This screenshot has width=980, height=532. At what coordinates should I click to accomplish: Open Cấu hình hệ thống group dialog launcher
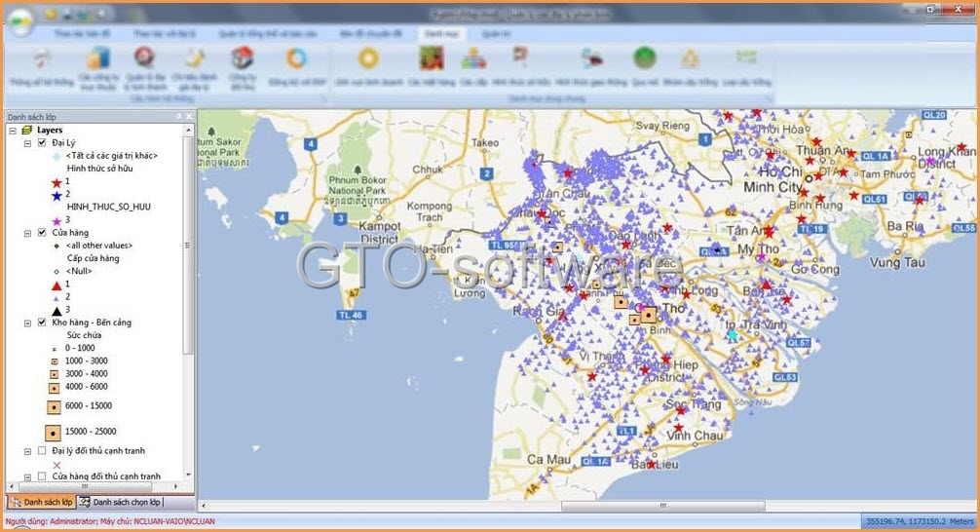coord(323,98)
